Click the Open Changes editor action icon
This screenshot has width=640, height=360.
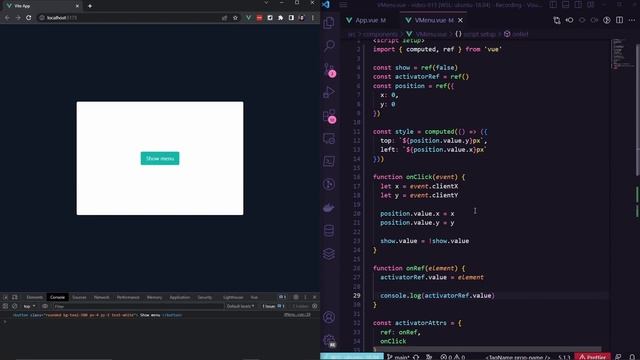pos(557,20)
